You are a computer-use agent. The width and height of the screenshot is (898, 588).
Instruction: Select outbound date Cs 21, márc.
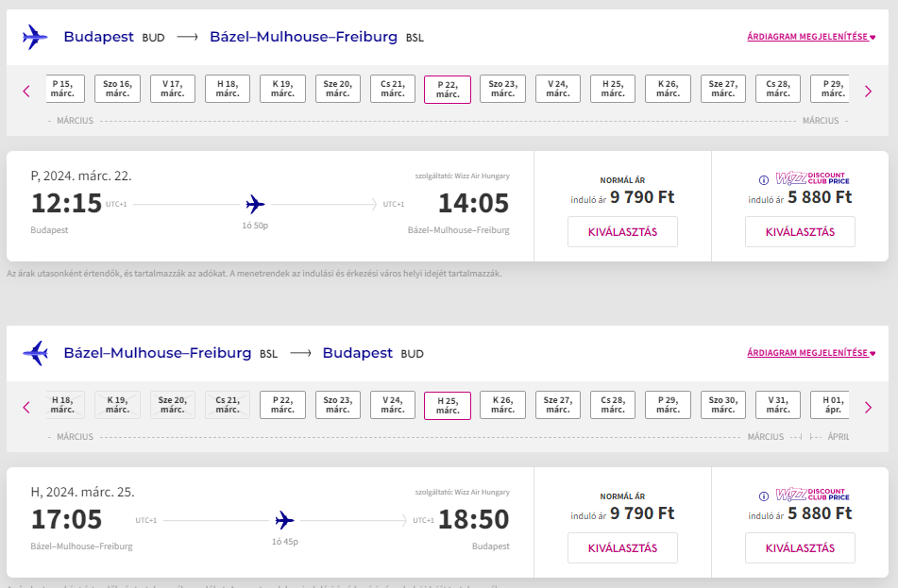pos(393,89)
